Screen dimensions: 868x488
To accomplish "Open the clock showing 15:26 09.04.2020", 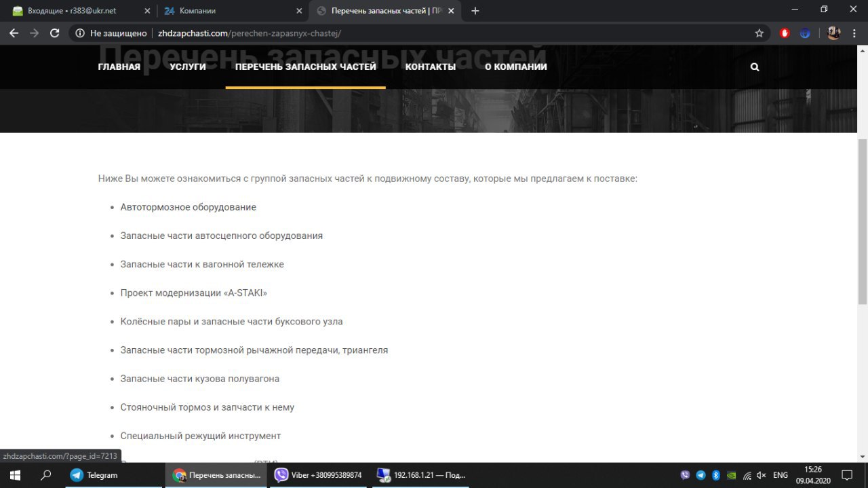I will (813, 475).
